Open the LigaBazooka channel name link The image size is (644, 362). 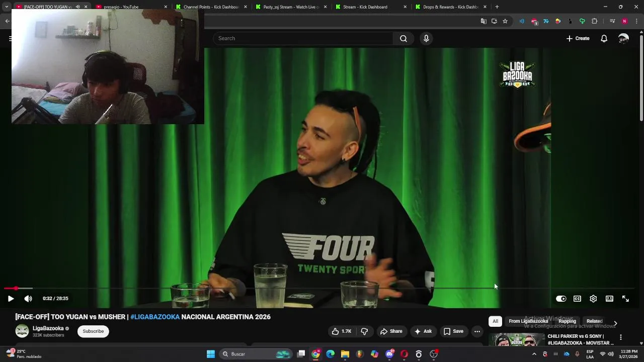[48, 328]
